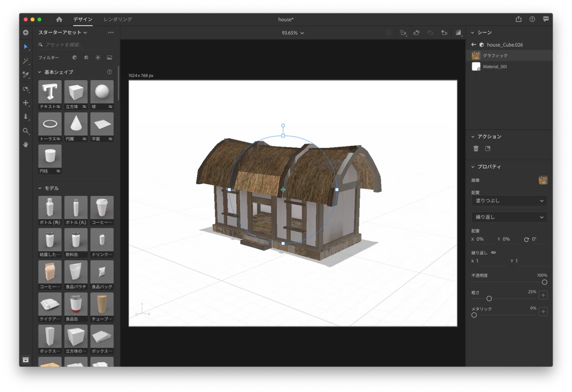
Task: Select the Magic Wand tool
Action: coord(26,61)
